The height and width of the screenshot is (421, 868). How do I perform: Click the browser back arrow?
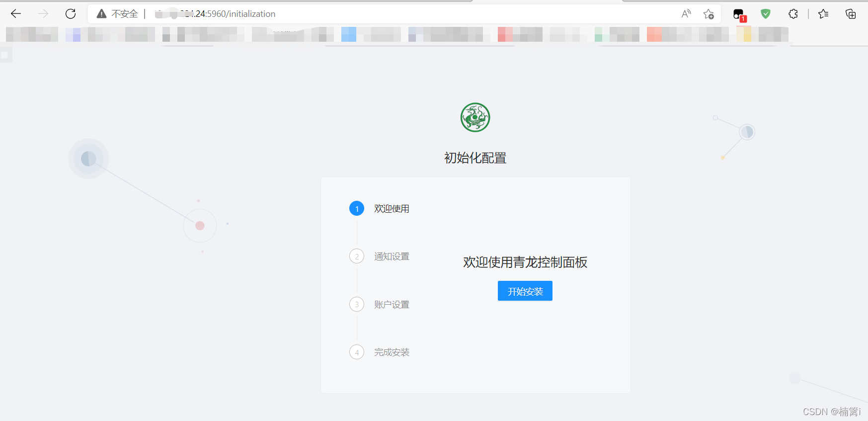16,14
